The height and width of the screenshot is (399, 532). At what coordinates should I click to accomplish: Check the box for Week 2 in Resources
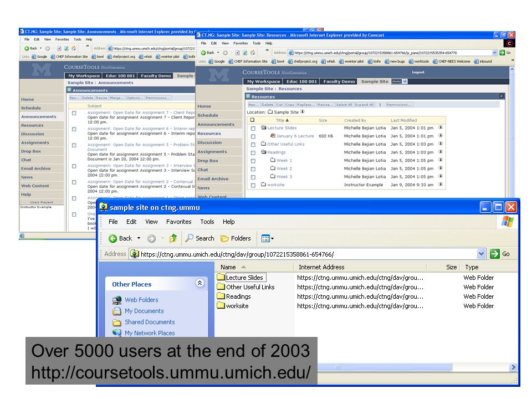(x=253, y=169)
